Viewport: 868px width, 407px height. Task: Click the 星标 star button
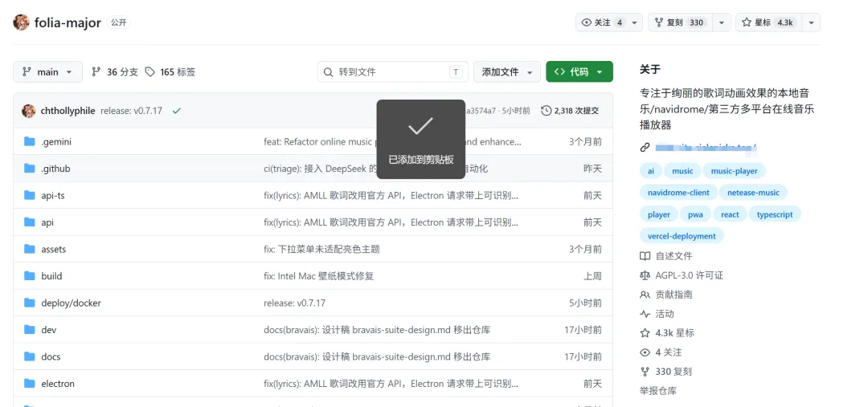[x=769, y=22]
